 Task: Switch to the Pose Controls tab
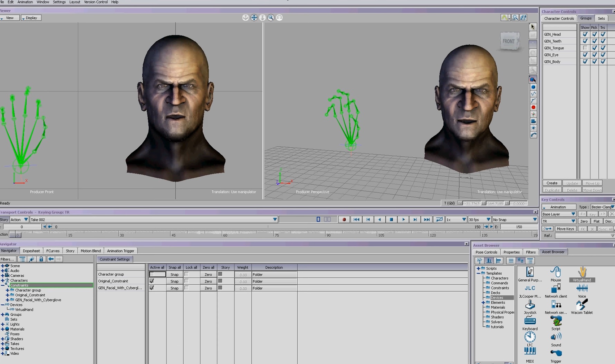click(486, 252)
